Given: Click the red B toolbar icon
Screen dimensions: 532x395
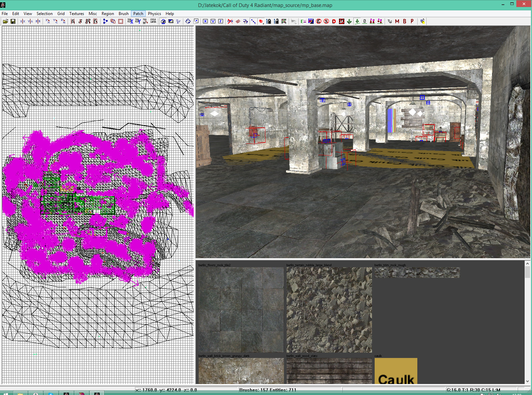Looking at the screenshot, I should coord(405,21).
